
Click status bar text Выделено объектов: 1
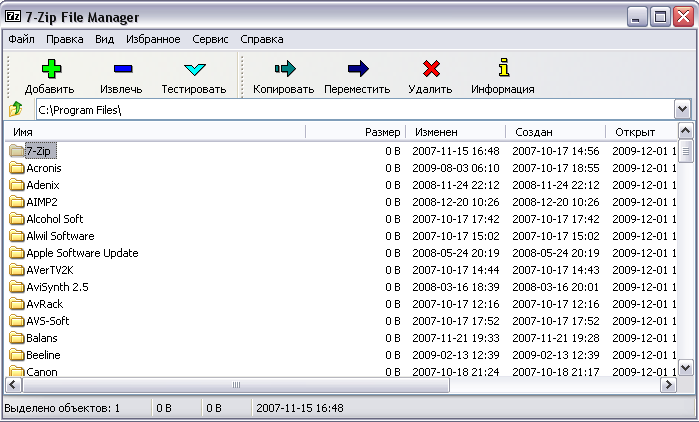tap(62, 408)
